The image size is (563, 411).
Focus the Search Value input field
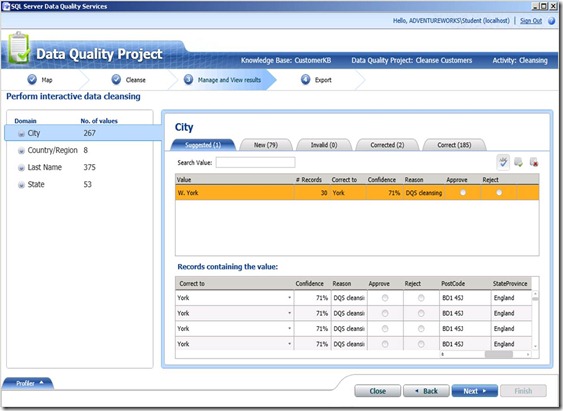255,162
